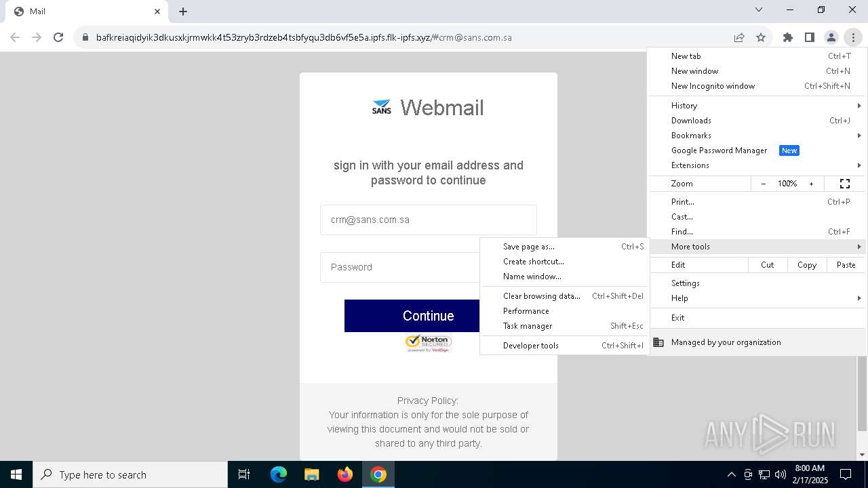Screen dimensions: 868x488
Task: Open Downloads from the menu
Action: [757, 121]
